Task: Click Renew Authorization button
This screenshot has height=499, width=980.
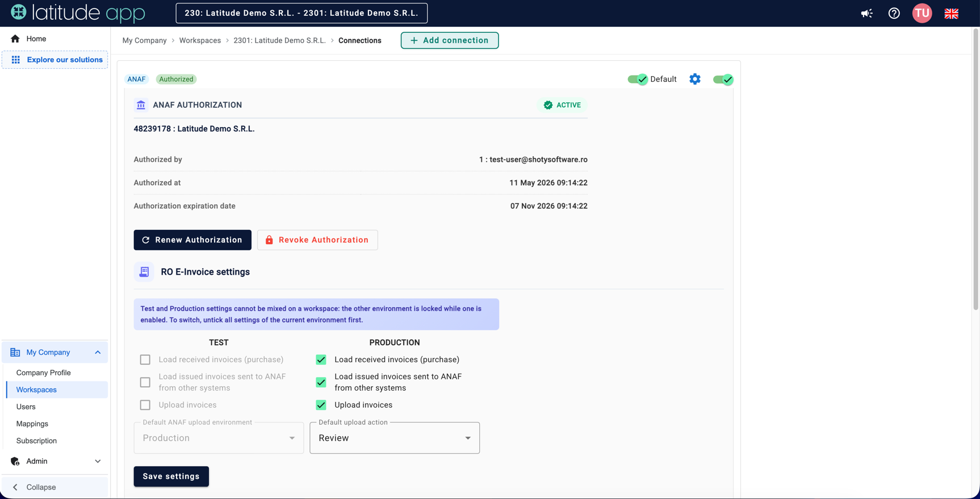Action: pos(192,240)
